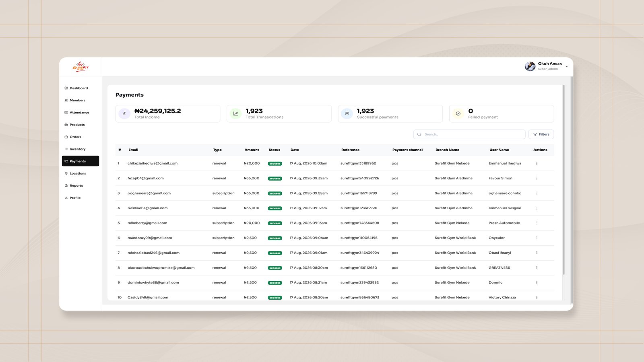Viewport: 644px width, 362px height.
Task: Click reference surefitgym239432982
Action: point(359,282)
